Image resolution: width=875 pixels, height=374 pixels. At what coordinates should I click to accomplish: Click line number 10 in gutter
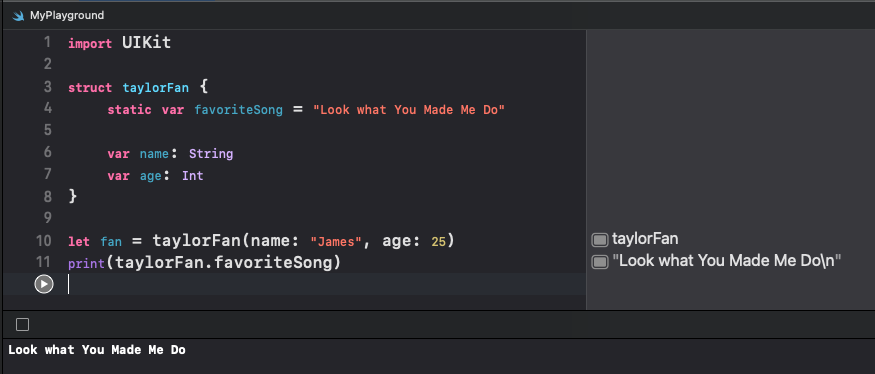(44, 241)
